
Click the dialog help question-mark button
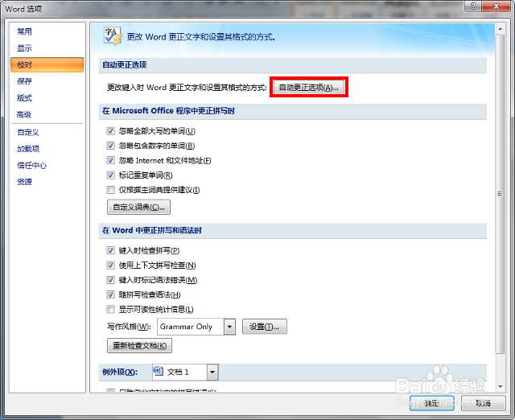click(473, 6)
